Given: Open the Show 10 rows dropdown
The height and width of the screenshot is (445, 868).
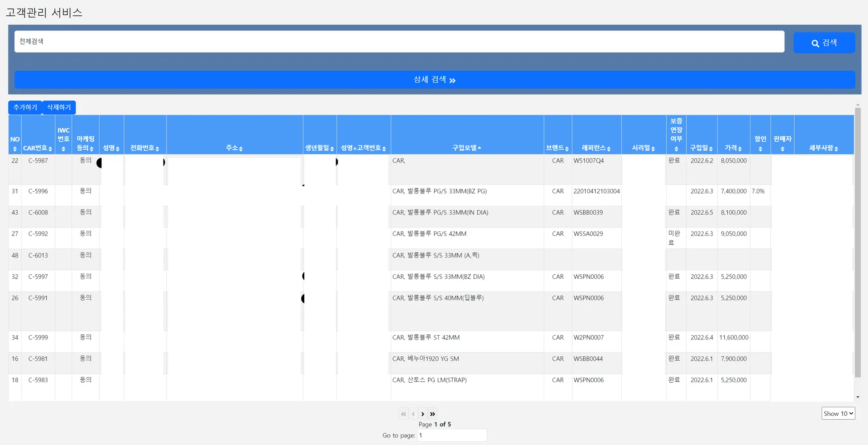Looking at the screenshot, I should click(x=838, y=413).
